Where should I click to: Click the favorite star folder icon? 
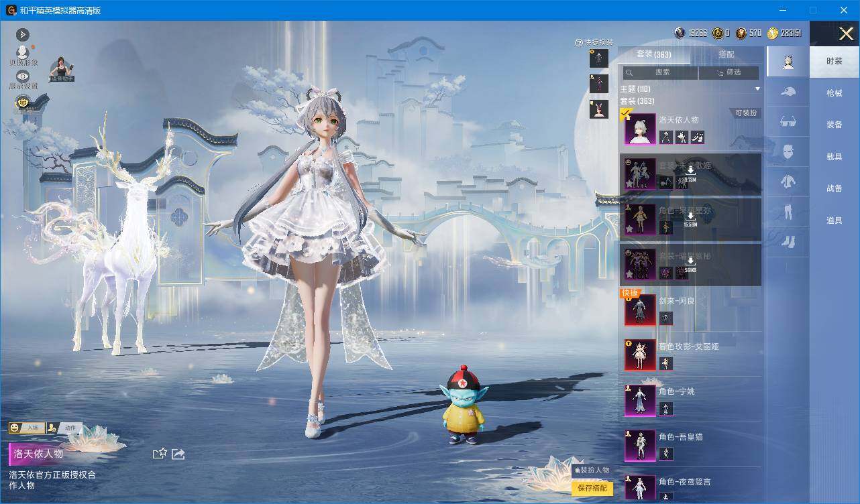click(x=160, y=454)
